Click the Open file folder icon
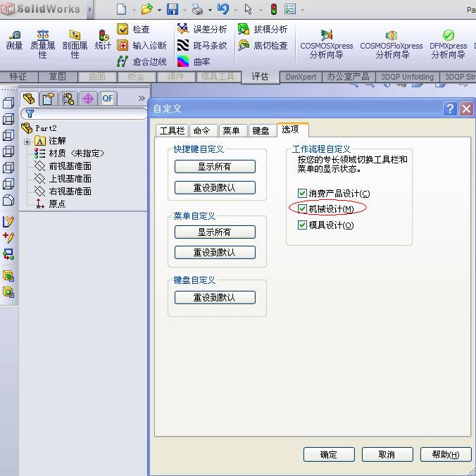476x476 pixels. click(147, 9)
